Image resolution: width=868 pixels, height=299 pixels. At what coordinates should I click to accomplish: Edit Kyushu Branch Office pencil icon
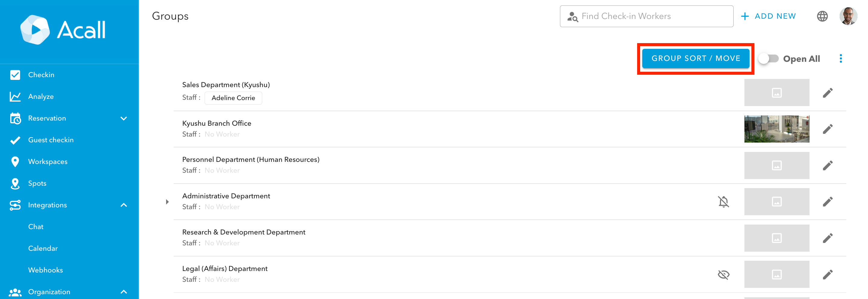pos(828,129)
